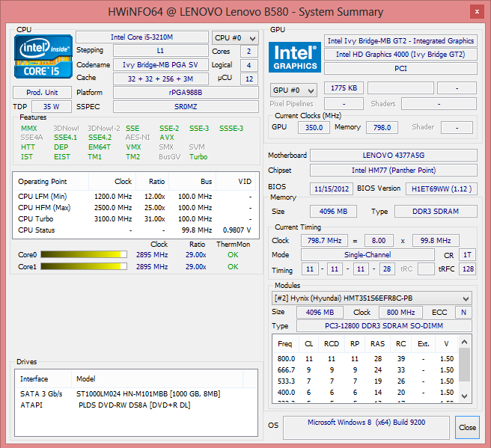Click the Stepping value L1 field
Viewport: 491px width, 448px height.
[x=160, y=51]
